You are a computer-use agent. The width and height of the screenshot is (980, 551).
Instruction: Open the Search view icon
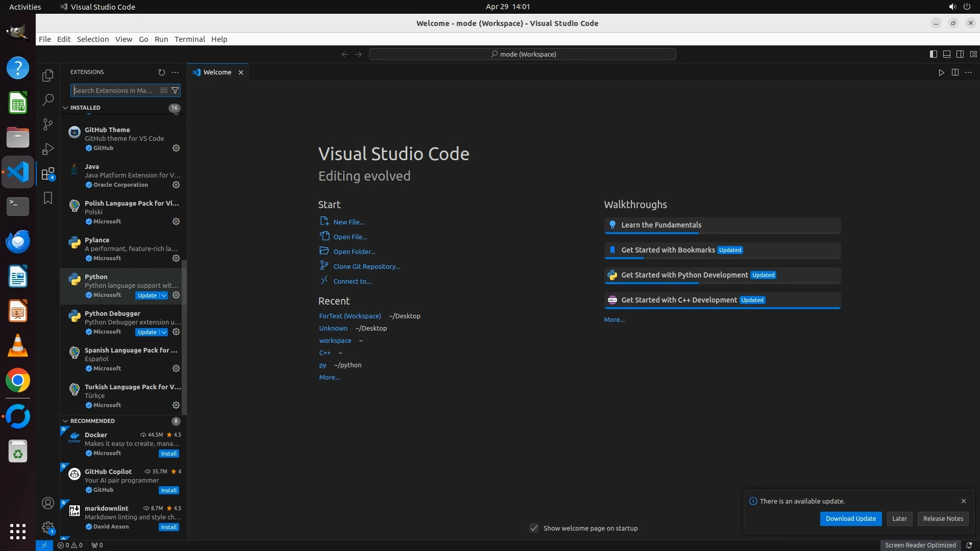click(48, 99)
